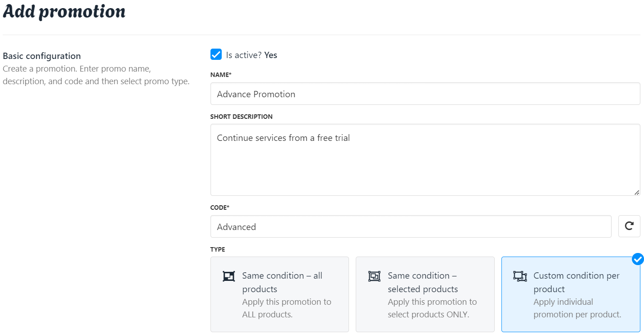Click the 'Create a promotion' help description
The height and width of the screenshot is (334, 644).
[96, 76]
